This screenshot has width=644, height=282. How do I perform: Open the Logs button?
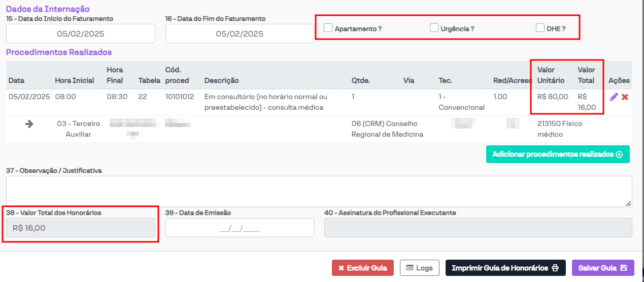click(x=419, y=268)
